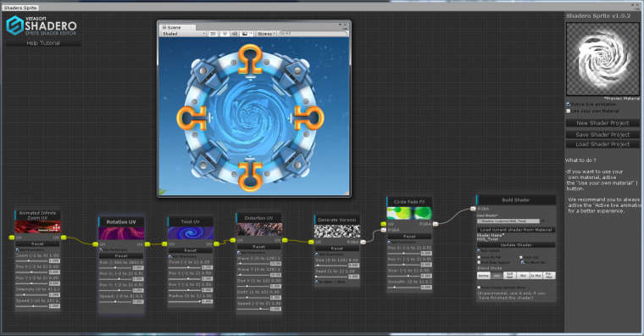Open the Help Tutorial button
Image resolution: width=644 pixels, height=336 pixels.
tap(43, 42)
